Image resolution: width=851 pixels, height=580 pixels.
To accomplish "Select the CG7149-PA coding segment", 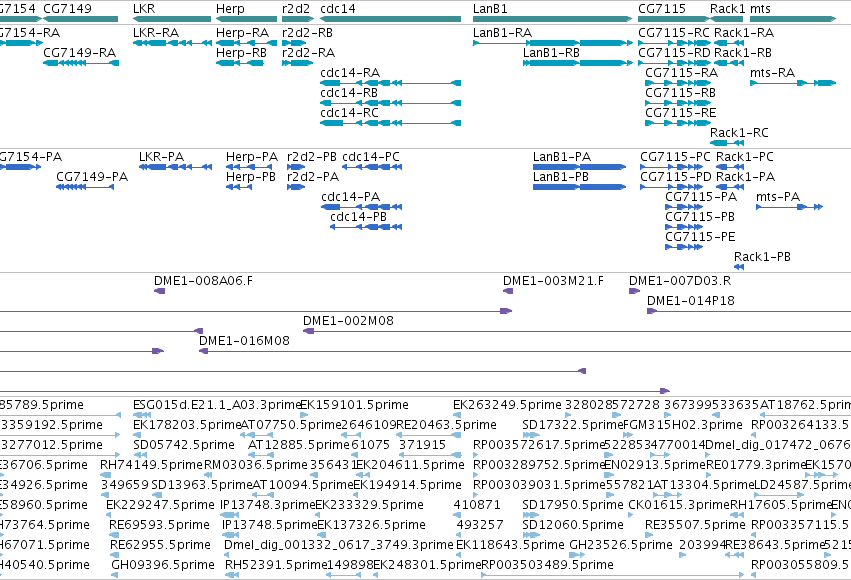I will [x=85, y=187].
